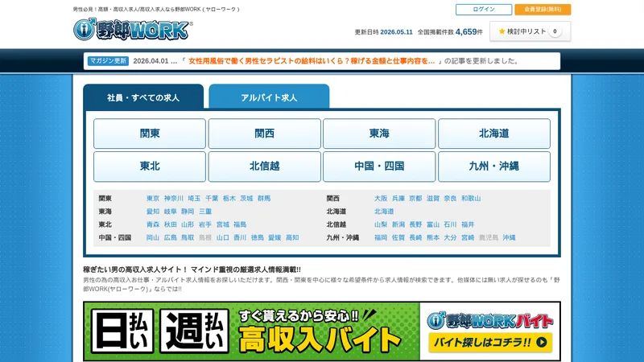Choose the 東北 region button
Screen dimensions: 644x362
pyautogui.click(x=150, y=167)
